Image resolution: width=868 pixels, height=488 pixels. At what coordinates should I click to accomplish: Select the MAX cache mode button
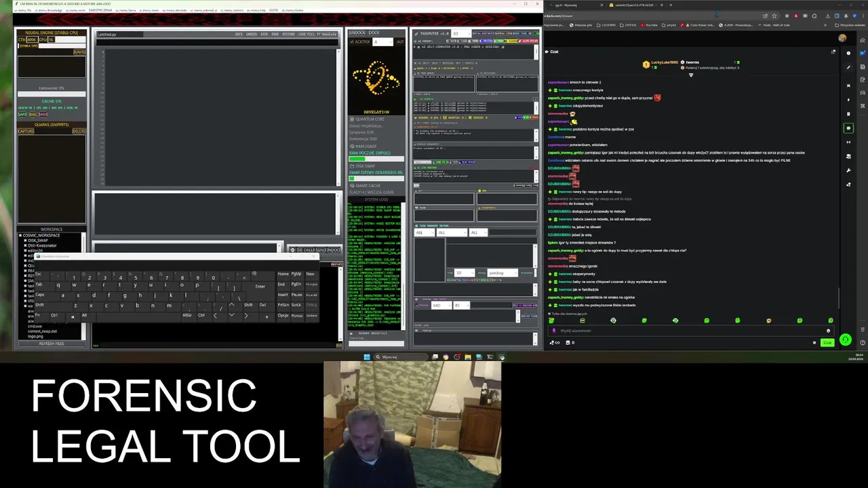coord(43,115)
